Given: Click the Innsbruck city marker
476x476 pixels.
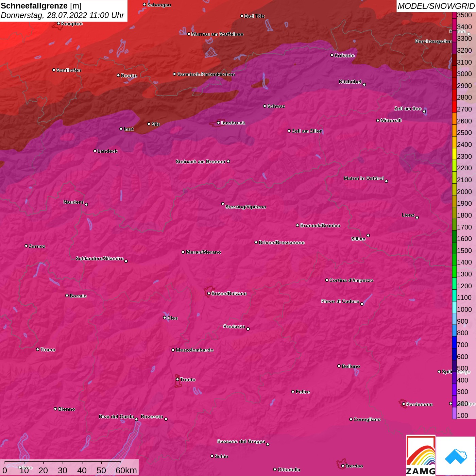Looking at the screenshot, I should tap(218, 123).
